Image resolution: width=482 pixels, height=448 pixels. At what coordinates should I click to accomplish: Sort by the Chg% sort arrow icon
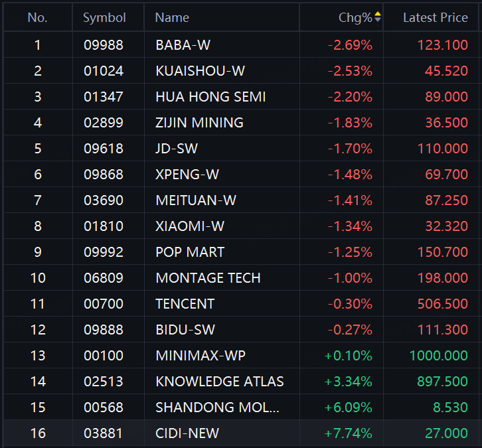[378, 17]
